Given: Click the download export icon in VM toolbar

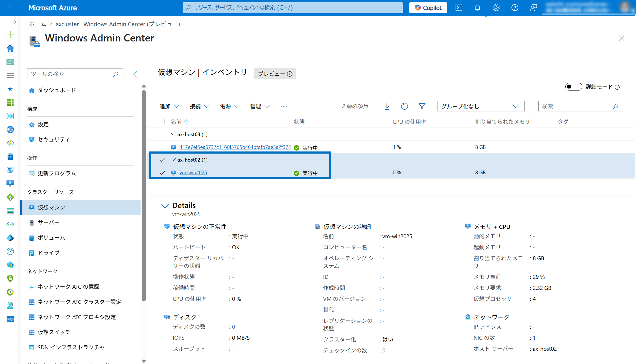Looking at the screenshot, I should coord(387,106).
